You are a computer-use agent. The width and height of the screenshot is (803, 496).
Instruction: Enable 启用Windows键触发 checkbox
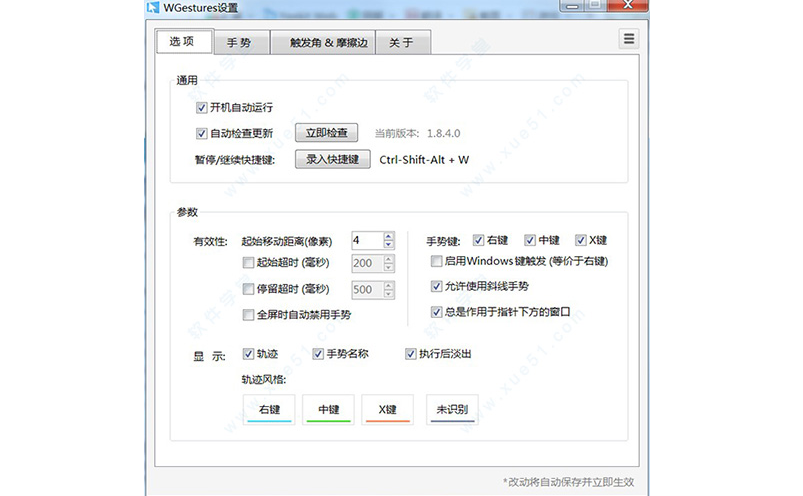point(436,261)
